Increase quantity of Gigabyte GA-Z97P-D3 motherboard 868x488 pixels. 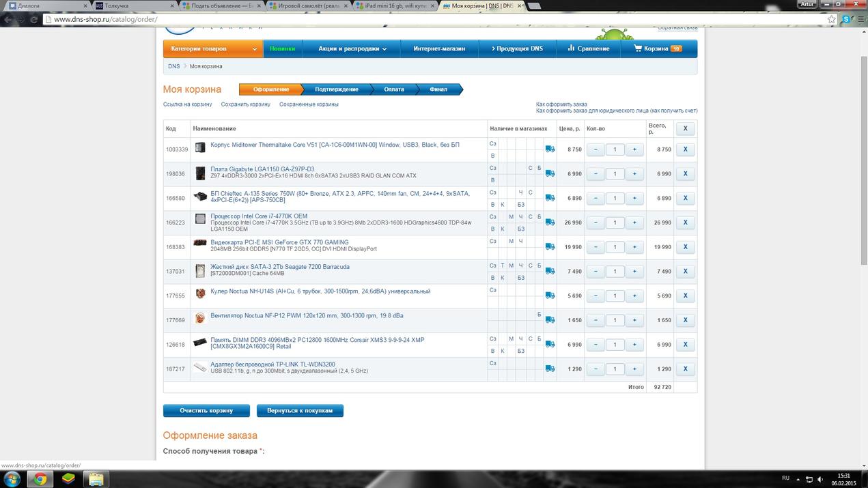pyautogui.click(x=634, y=174)
